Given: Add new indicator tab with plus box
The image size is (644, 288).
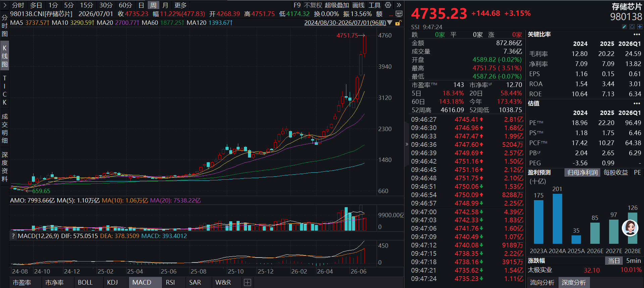Looking at the screenshot, I should pyautogui.click(x=247, y=283).
